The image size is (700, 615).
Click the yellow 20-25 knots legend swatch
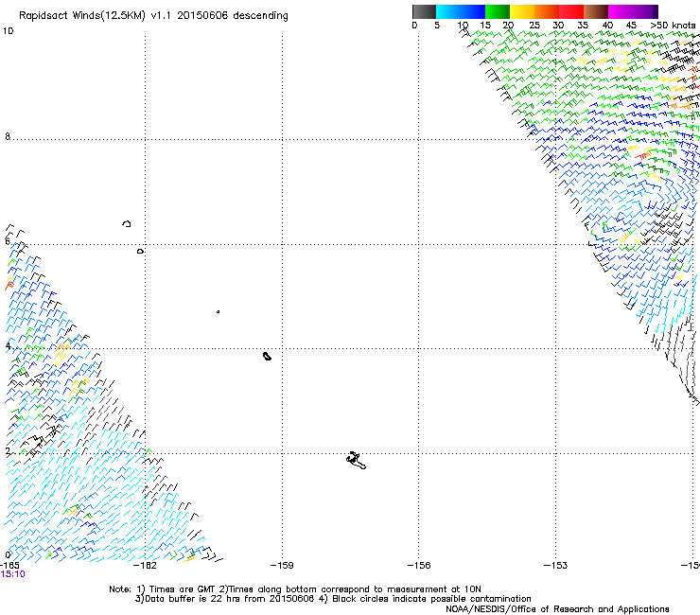point(522,11)
